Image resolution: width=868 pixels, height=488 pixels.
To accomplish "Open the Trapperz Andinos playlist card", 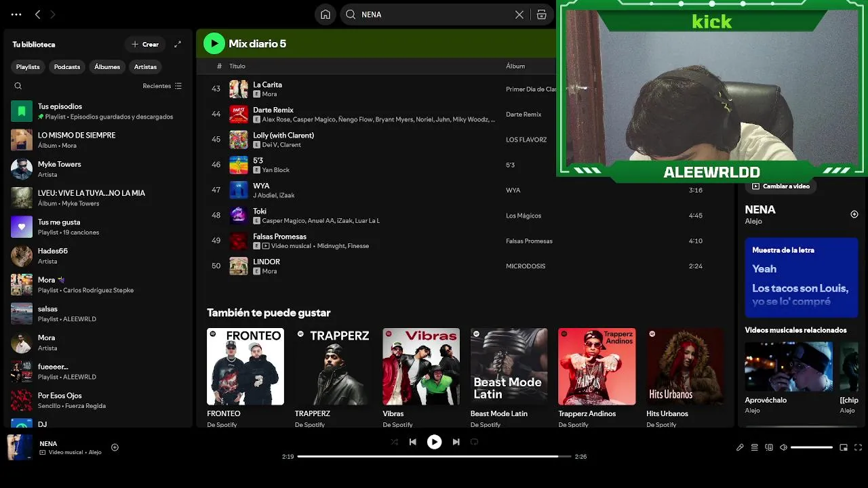I will coord(597,377).
